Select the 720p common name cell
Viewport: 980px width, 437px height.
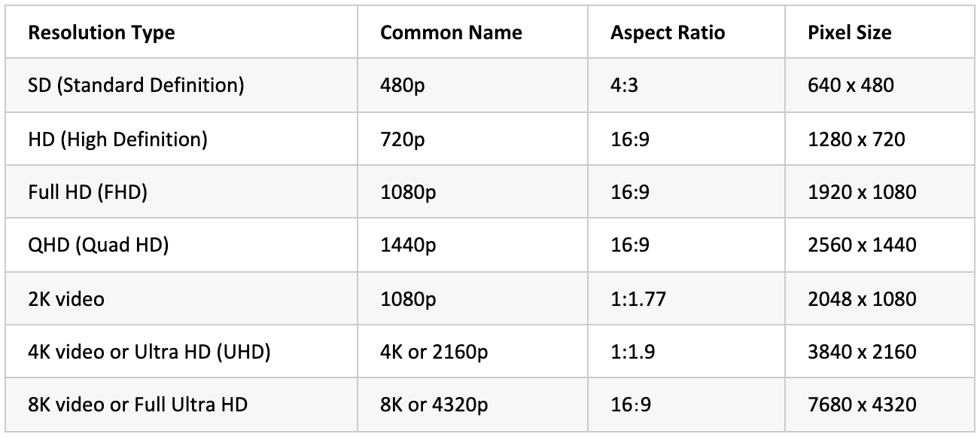coord(403,139)
